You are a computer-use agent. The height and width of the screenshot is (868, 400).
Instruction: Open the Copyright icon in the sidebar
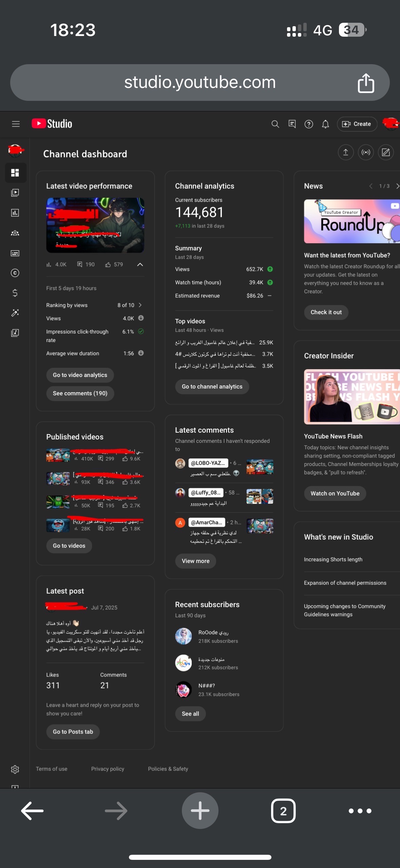click(x=15, y=273)
